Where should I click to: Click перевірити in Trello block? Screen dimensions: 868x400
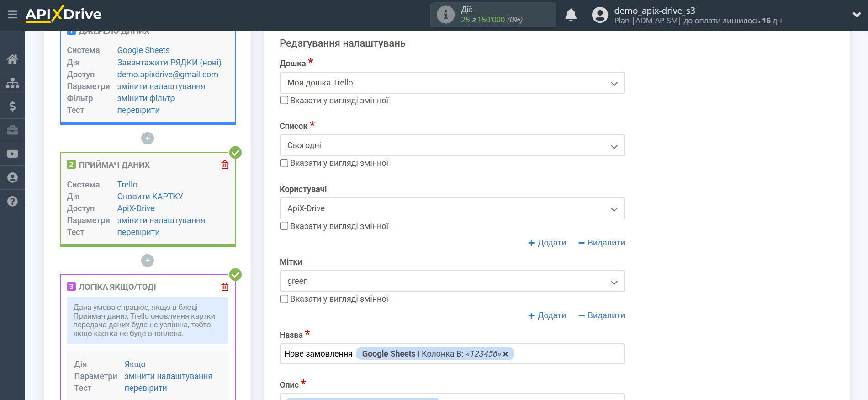pos(138,232)
